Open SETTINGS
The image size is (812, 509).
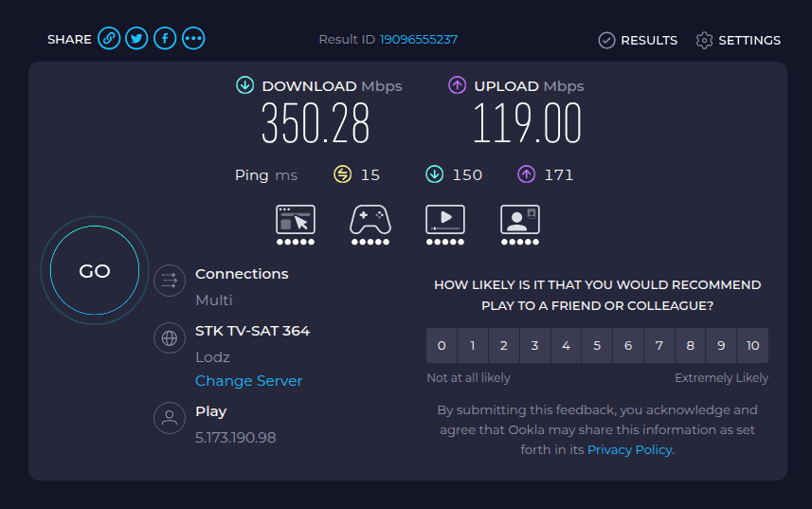(738, 40)
